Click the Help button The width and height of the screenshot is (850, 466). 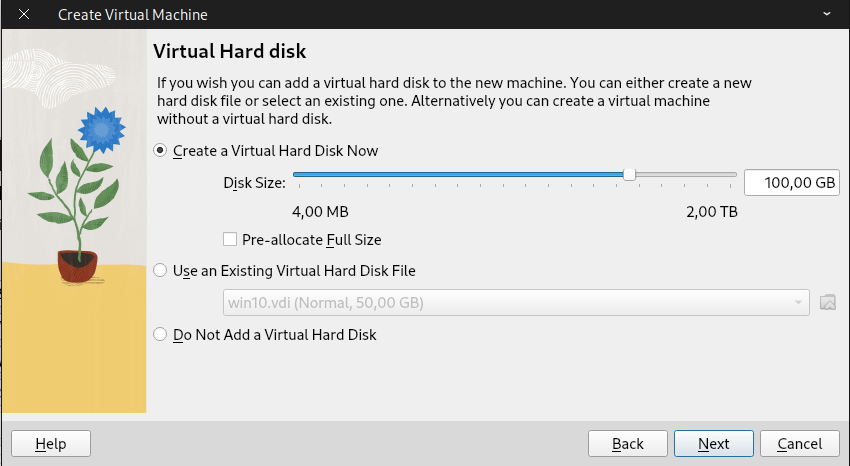click(x=51, y=444)
